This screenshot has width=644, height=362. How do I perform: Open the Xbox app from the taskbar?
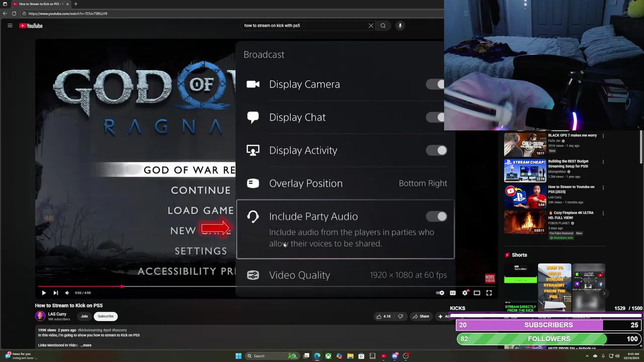coord(328,356)
